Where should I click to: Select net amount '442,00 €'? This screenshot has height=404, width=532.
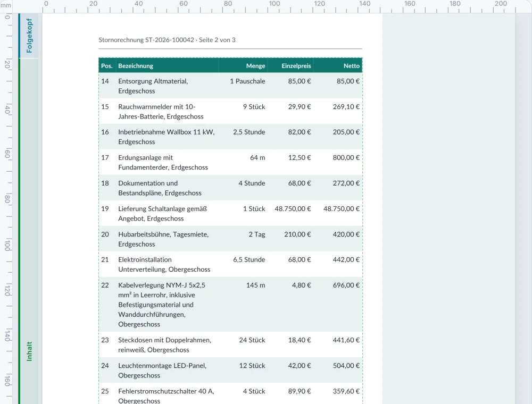[346, 259]
